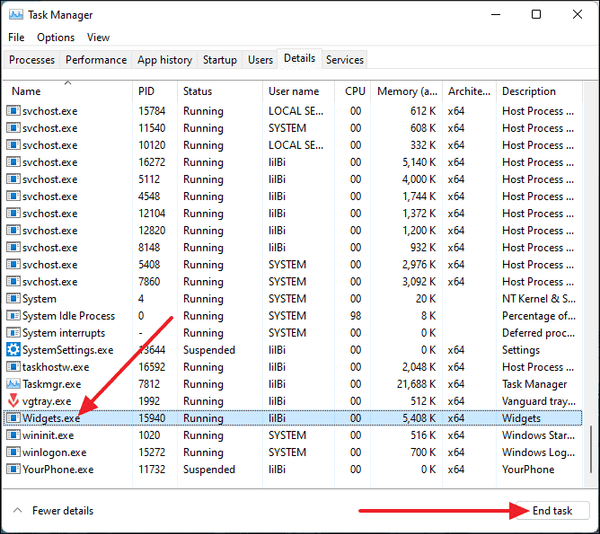Click the vgtray.exe Vanguard icon
The width and height of the screenshot is (600, 534).
tap(13, 400)
